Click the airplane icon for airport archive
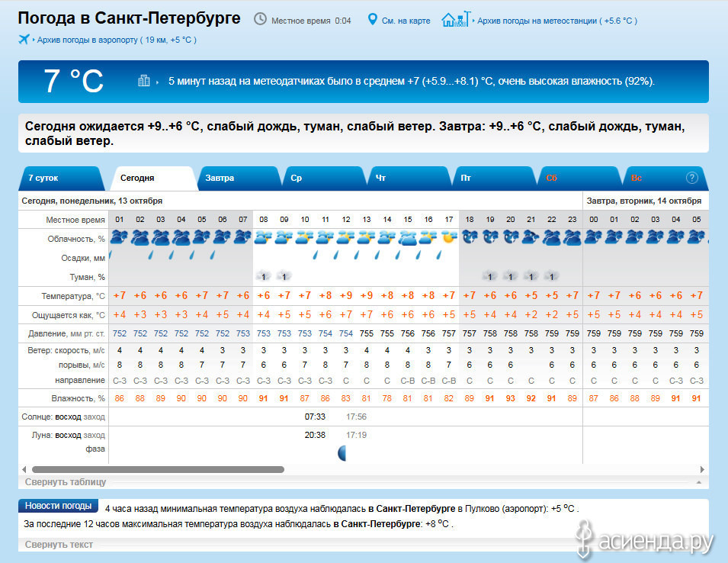The width and height of the screenshot is (728, 563). [24, 39]
